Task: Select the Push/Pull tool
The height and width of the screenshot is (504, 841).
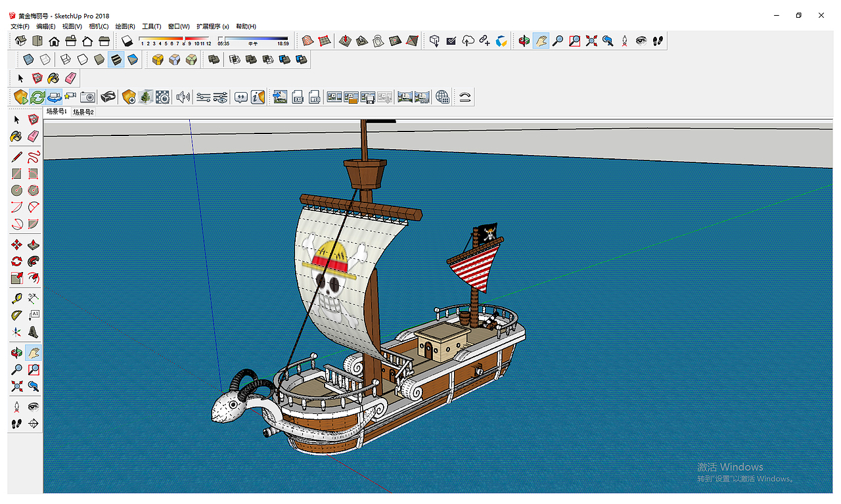Action: click(x=33, y=245)
